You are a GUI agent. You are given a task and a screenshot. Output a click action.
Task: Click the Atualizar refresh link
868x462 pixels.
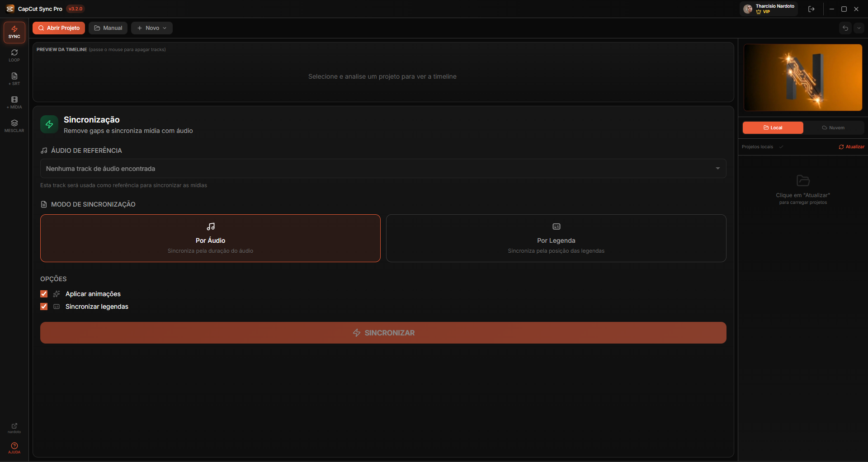tap(851, 147)
